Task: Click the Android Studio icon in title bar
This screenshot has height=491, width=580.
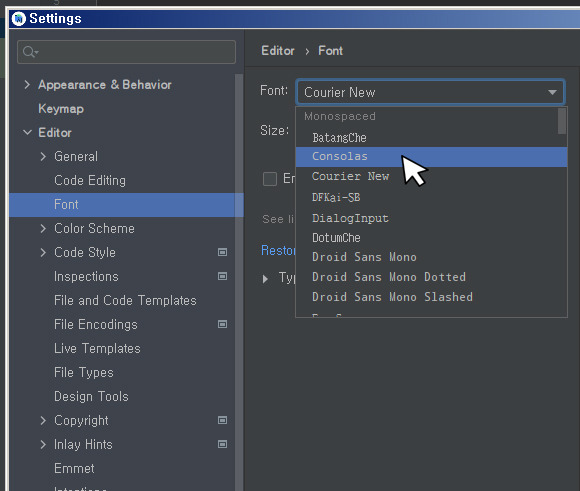Action: click(x=18, y=19)
